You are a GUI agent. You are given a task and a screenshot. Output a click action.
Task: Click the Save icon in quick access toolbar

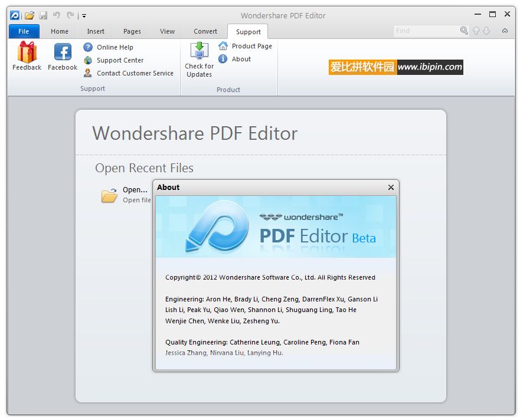44,15
